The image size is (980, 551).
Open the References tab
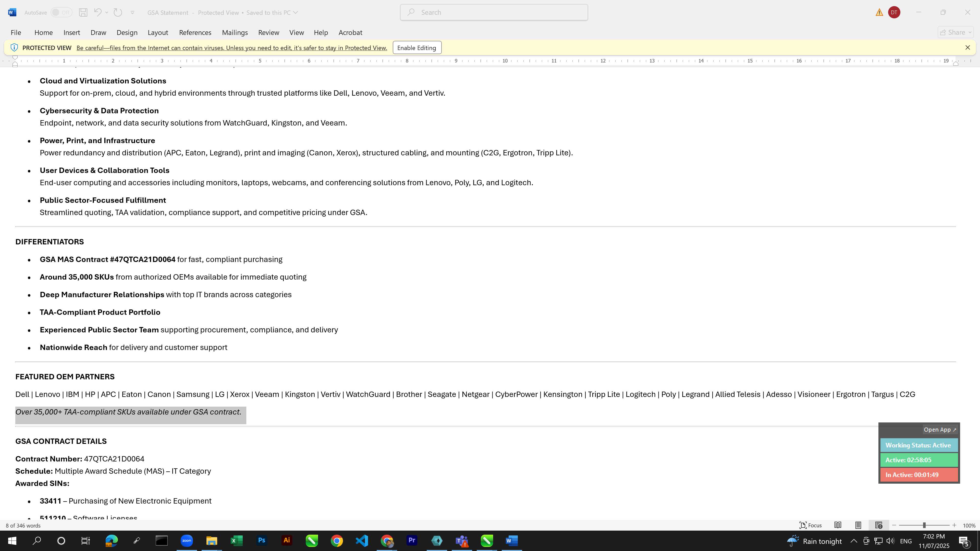coord(195,32)
